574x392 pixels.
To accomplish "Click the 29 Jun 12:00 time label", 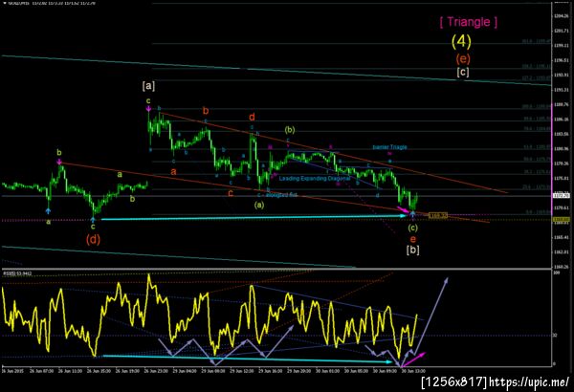I will point(242,371).
